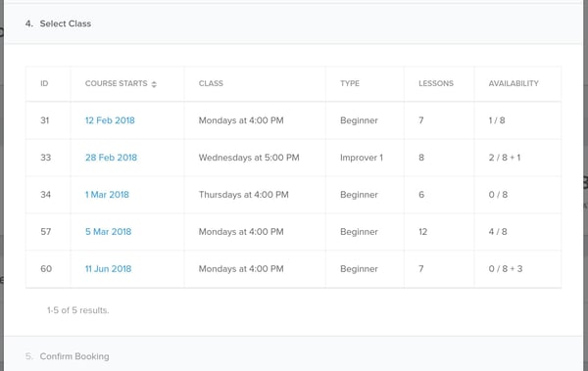
Task: Click the Course Starts column header
Action: coord(117,83)
